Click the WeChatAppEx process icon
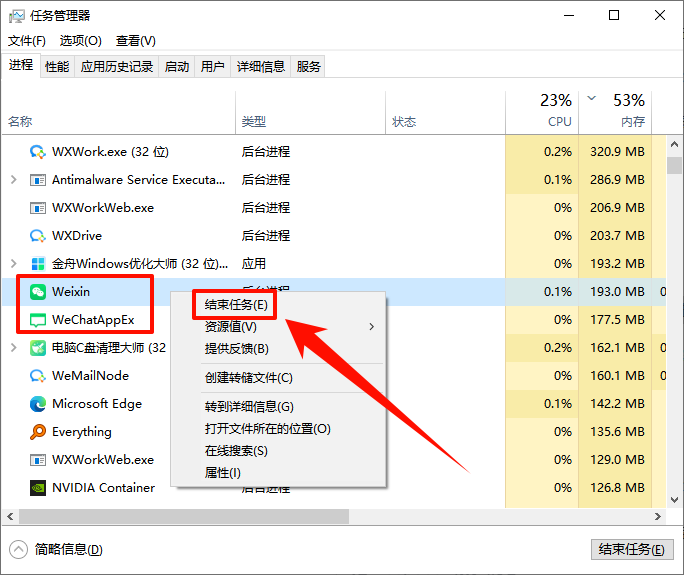 point(38,320)
